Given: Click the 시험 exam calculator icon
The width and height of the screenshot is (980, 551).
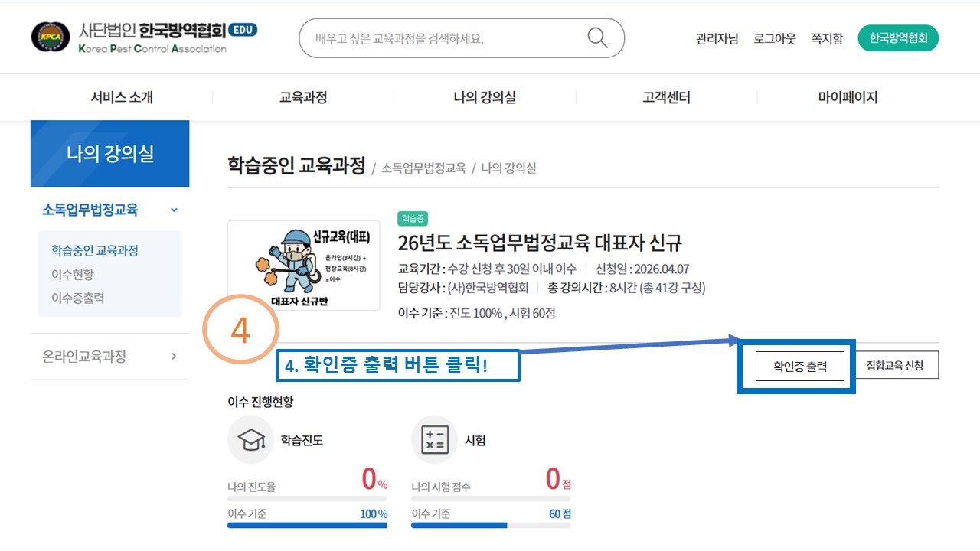Looking at the screenshot, I should pyautogui.click(x=434, y=439).
